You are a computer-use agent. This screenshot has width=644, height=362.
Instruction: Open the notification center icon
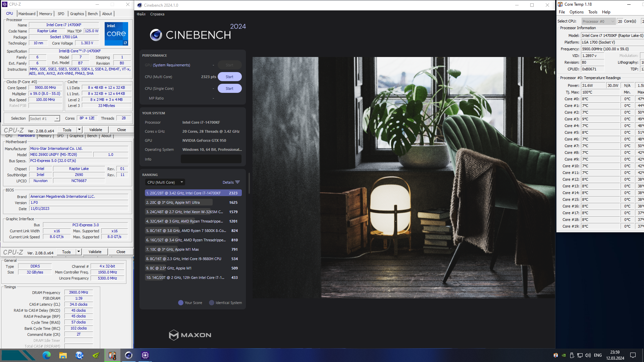tap(633, 355)
